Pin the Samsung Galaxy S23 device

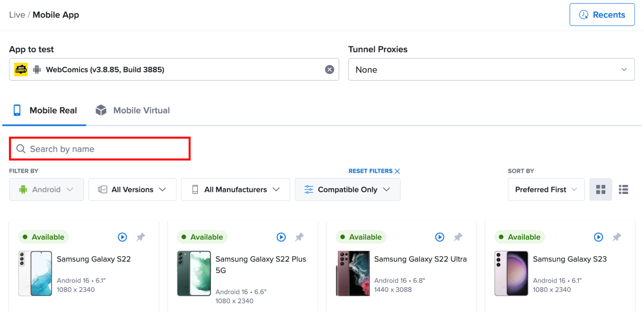coord(617,237)
